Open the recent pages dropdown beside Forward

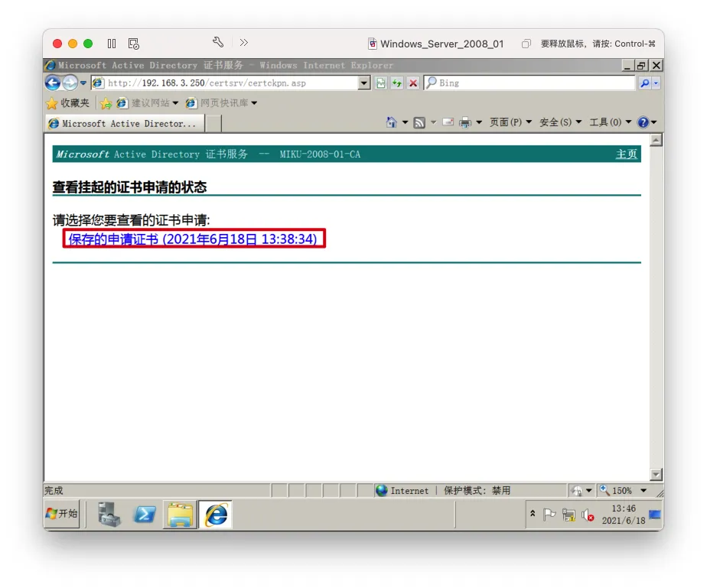tap(83, 83)
